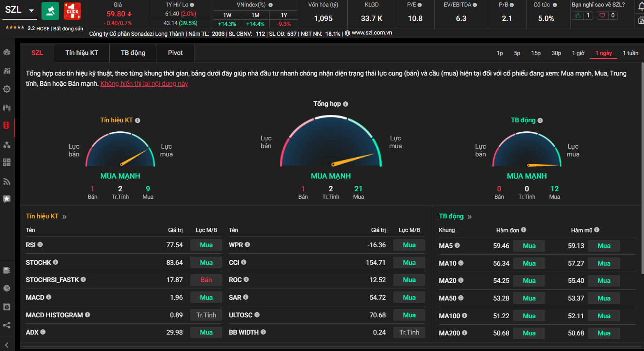
Task: Click the share icon in left sidebar
Action: [x=7, y=325]
